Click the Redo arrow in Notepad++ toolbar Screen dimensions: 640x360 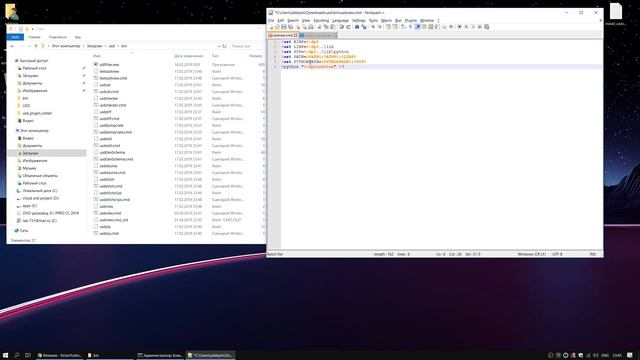(349, 27)
